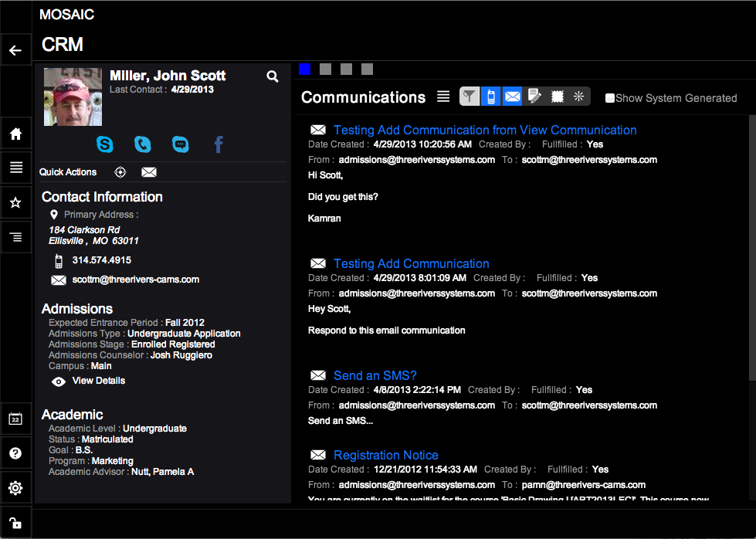756x539 pixels.
Task: Expand Admissions with View Details eye icon
Action: [59, 381]
